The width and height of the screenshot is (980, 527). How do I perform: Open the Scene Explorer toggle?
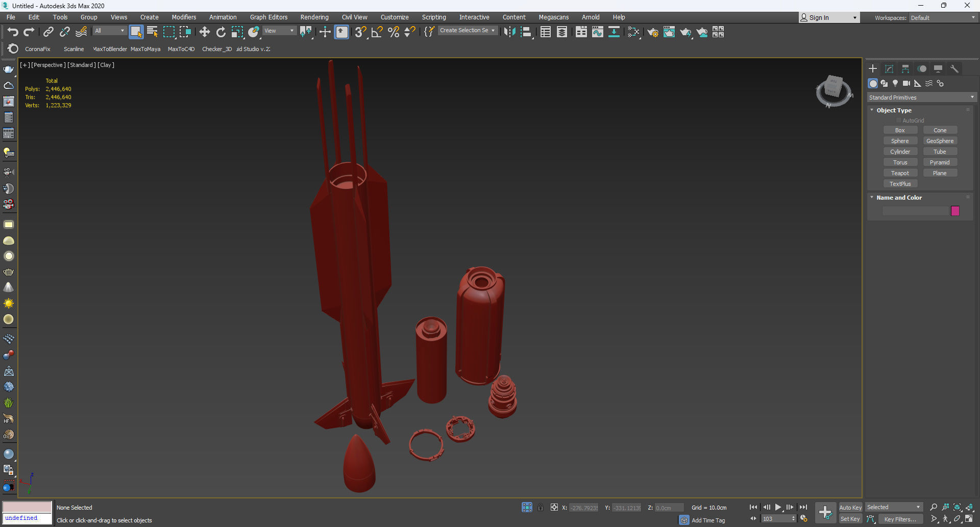(x=546, y=32)
